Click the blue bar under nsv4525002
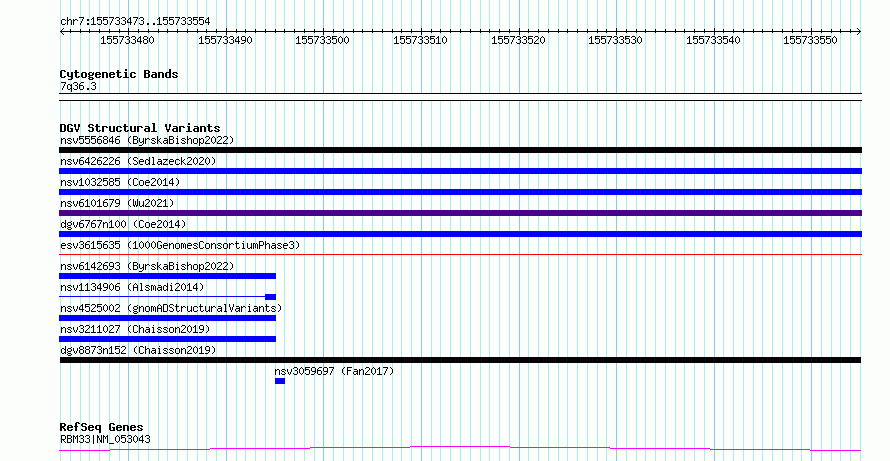Image resolution: width=890 pixels, height=461 pixels. click(167, 318)
